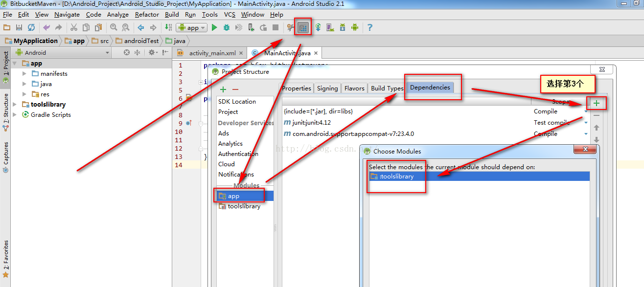Sync project with Gradle files icon

[x=318, y=27]
